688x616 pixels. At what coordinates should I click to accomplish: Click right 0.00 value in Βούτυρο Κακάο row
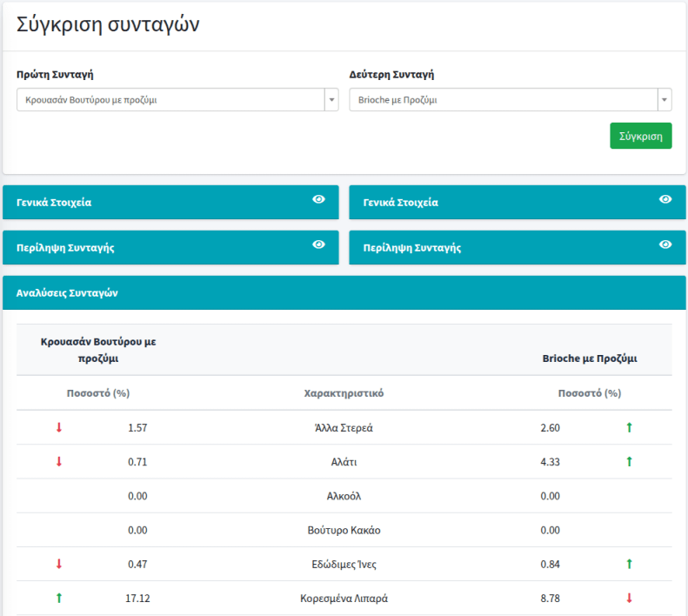point(551,531)
